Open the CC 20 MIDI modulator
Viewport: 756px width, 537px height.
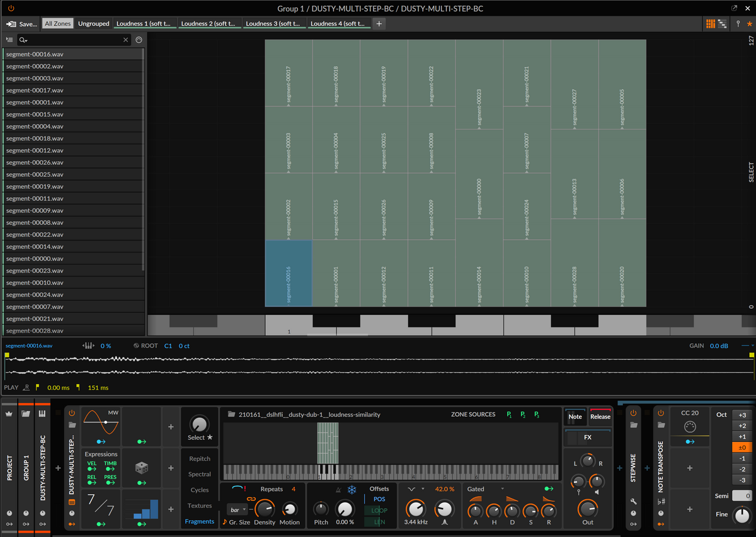pos(690,427)
